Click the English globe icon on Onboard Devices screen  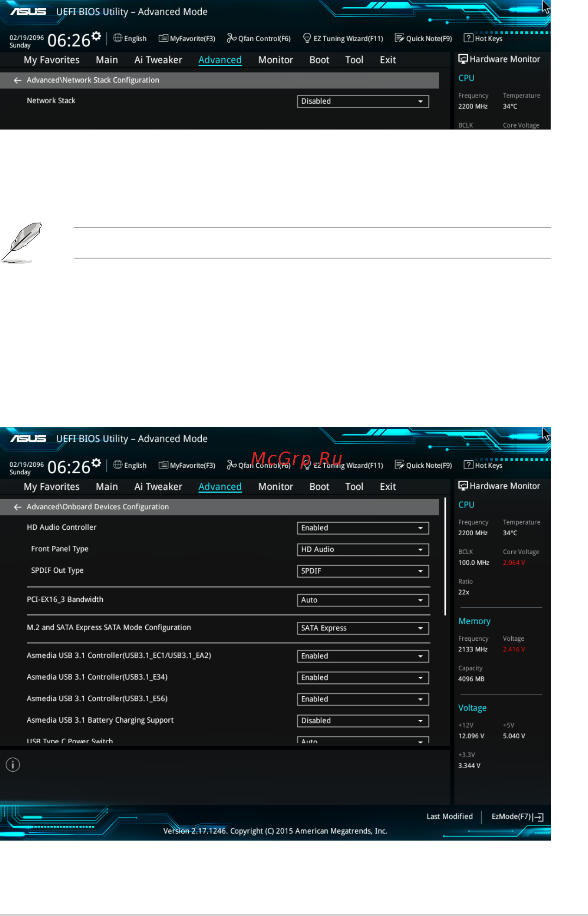pyautogui.click(x=118, y=465)
